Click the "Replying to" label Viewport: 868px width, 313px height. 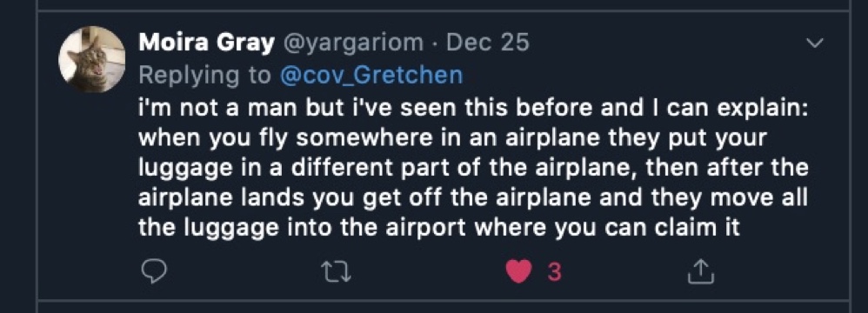[x=204, y=76]
